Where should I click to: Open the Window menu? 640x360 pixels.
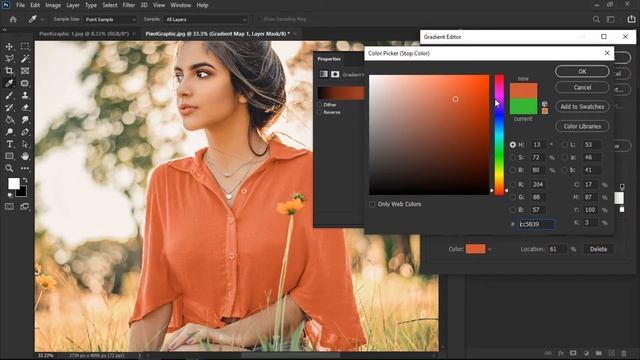pyautogui.click(x=180, y=5)
